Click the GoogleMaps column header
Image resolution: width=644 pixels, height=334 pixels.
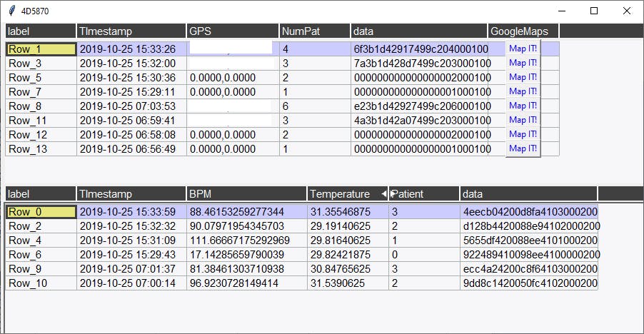523,31
